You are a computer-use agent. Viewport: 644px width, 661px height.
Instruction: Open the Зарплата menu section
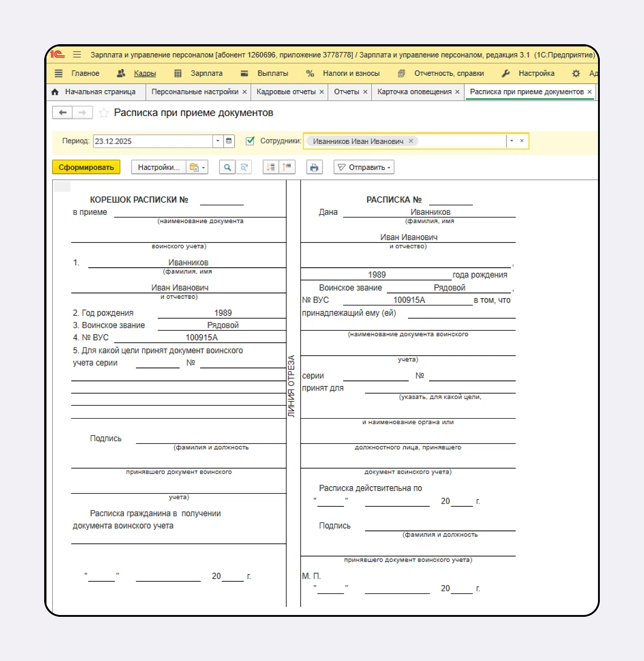point(206,74)
